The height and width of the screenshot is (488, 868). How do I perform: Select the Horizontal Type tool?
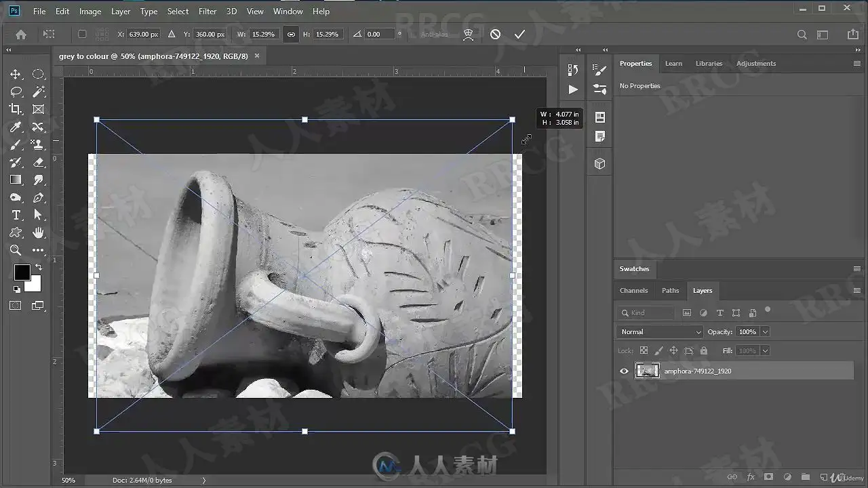click(x=16, y=215)
